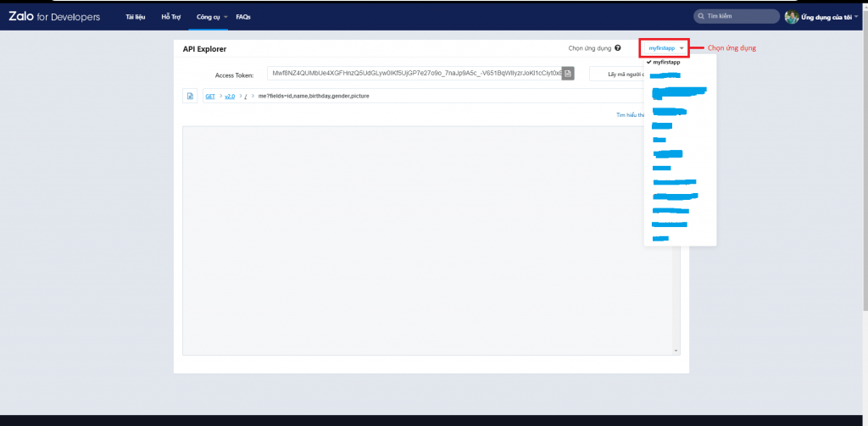Click the Zalo for Developers logo
Image resolution: width=868 pixels, height=426 pixels.
point(54,17)
